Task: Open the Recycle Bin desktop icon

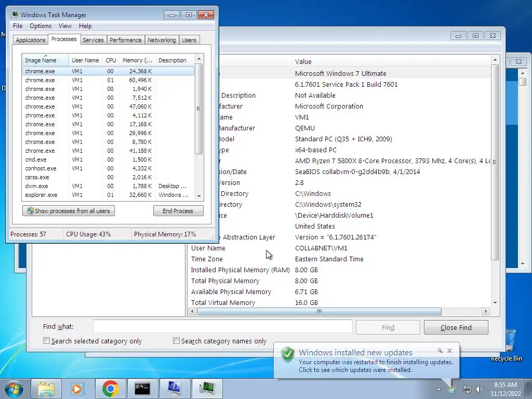Action: (507, 345)
